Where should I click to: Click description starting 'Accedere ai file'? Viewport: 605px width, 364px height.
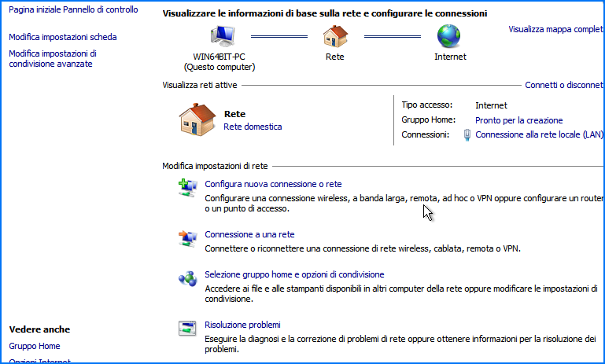[401, 294]
